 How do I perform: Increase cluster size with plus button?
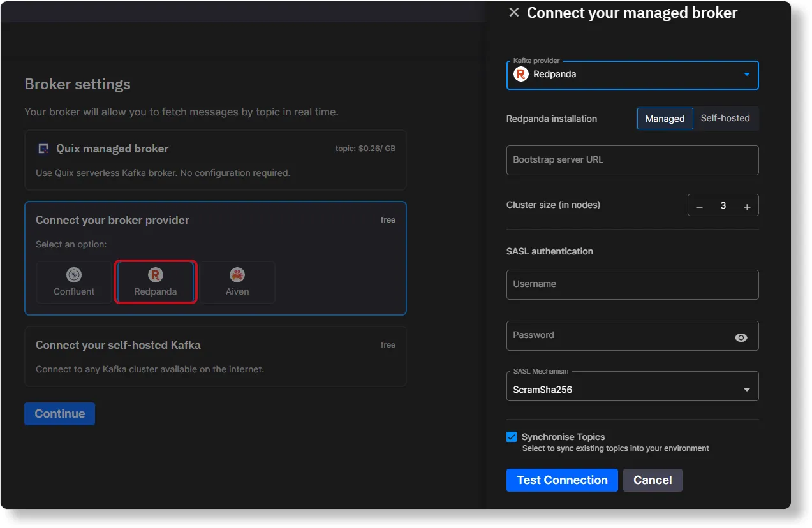pos(747,207)
